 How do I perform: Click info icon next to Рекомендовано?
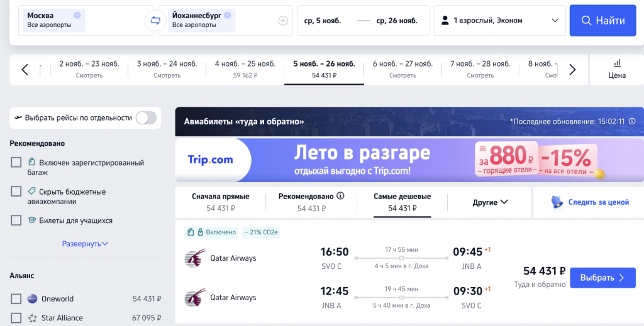tap(340, 196)
